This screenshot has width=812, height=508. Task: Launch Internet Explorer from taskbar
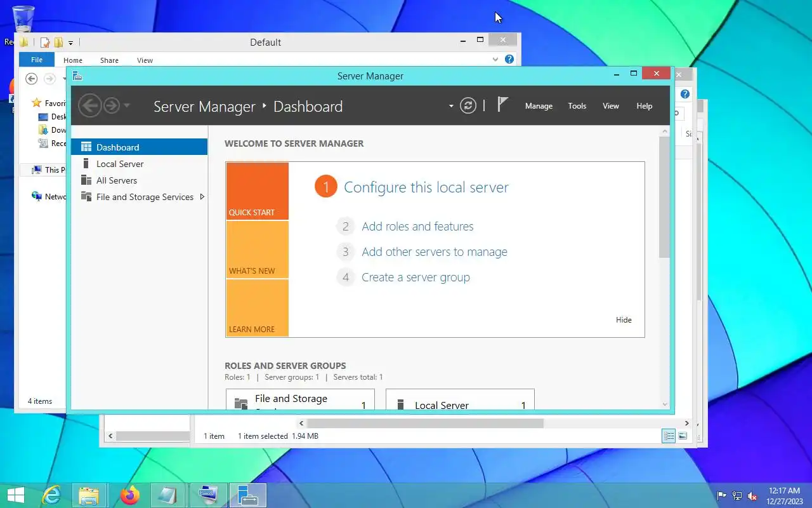coord(51,495)
